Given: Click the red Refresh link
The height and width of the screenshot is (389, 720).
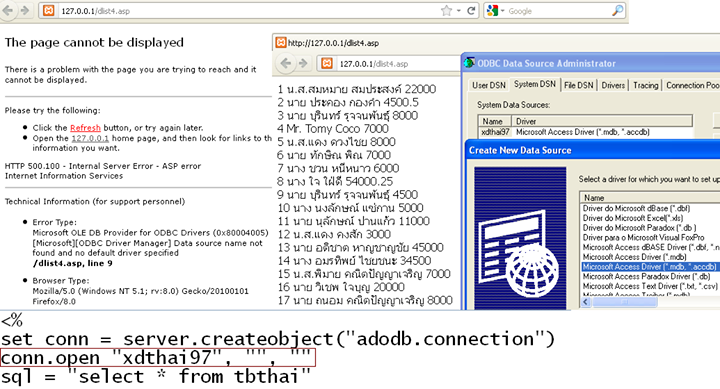Looking at the screenshot, I should (x=85, y=128).
